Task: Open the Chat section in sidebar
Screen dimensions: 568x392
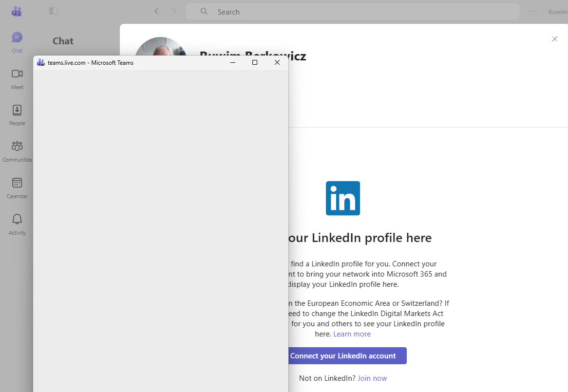Action: [17, 43]
